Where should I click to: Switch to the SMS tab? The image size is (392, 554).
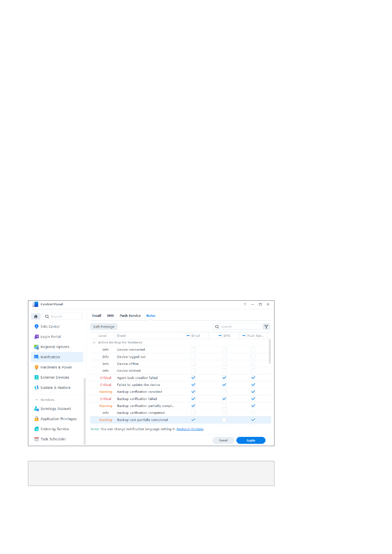click(x=110, y=316)
